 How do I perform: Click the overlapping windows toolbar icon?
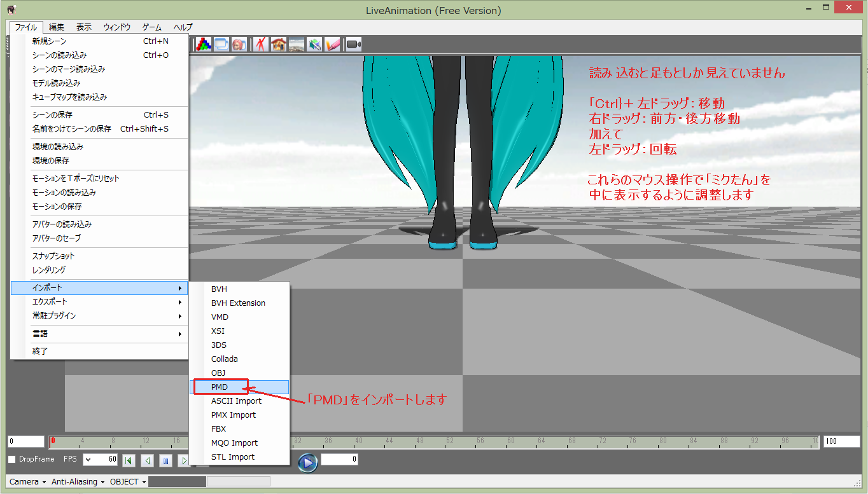point(221,44)
